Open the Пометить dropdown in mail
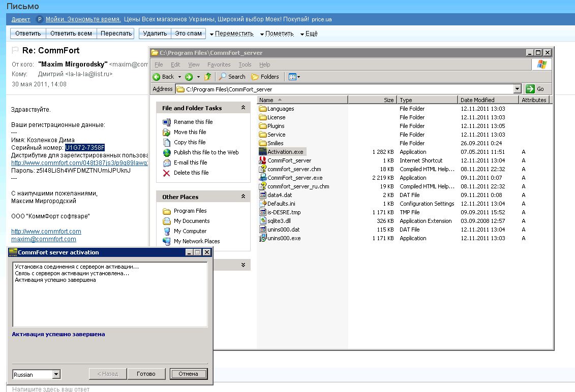575x392 pixels. pos(277,34)
